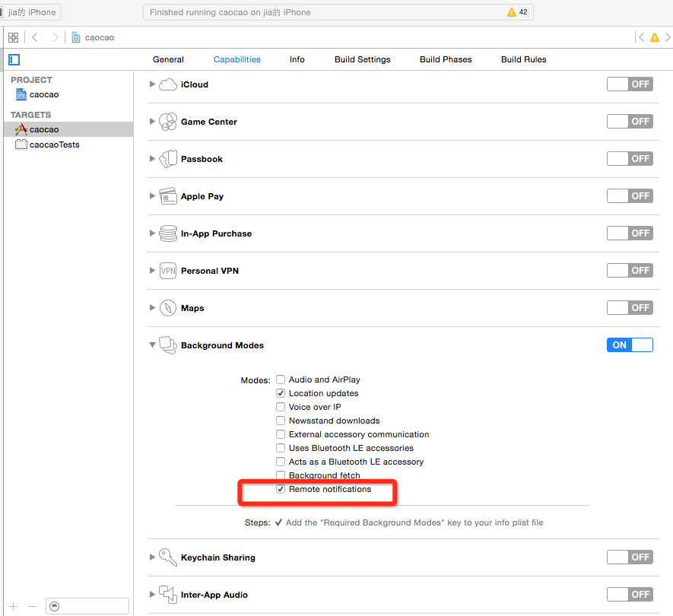Image resolution: width=673 pixels, height=616 pixels.
Task: Check Newsstand downloads mode
Action: 281,421
